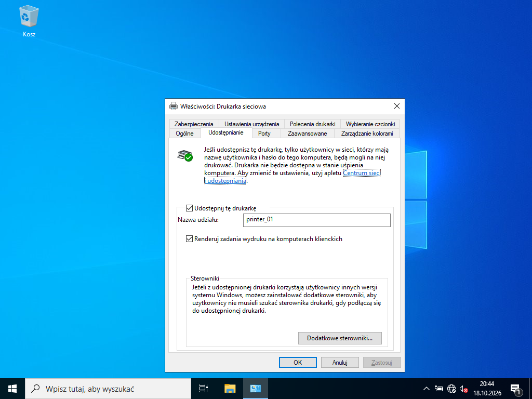Viewport: 532px width, 399px height.
Task: Toggle 'Renderuj zadania wydruku na komputerach klienckich'
Action: [189, 239]
